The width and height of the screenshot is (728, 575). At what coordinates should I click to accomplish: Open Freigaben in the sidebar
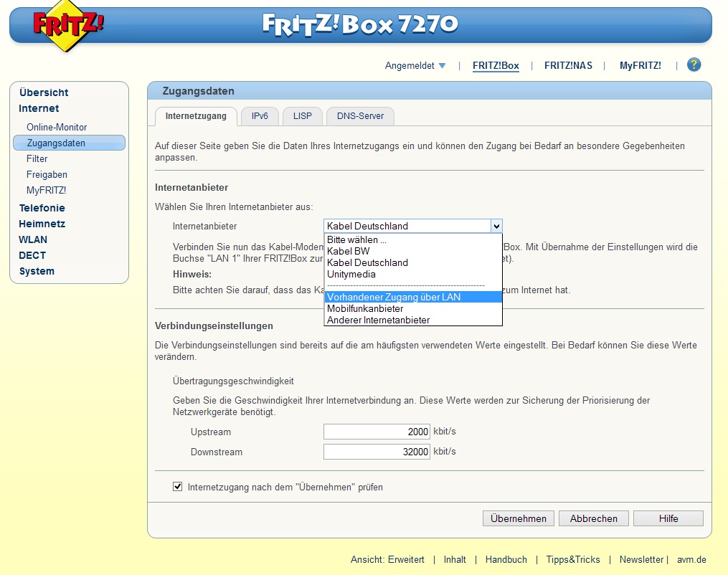[x=47, y=174]
